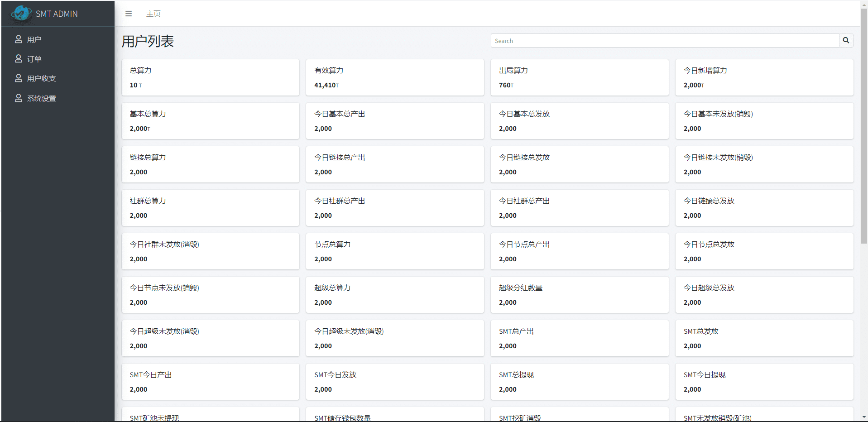
Task: Toggle sidebar with the hamburger menu icon
Action: [x=129, y=14]
